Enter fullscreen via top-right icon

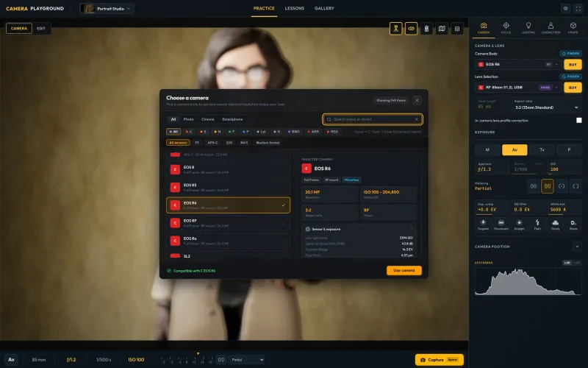[578, 8]
